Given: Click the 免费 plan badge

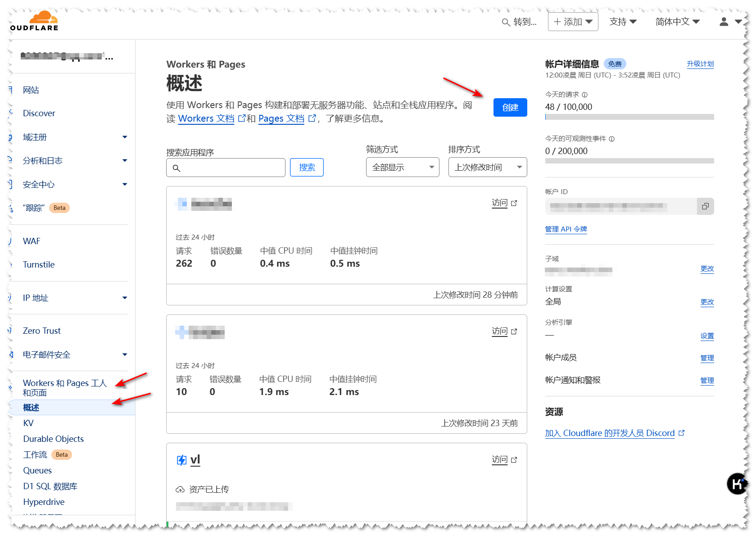Looking at the screenshot, I should 615,64.
